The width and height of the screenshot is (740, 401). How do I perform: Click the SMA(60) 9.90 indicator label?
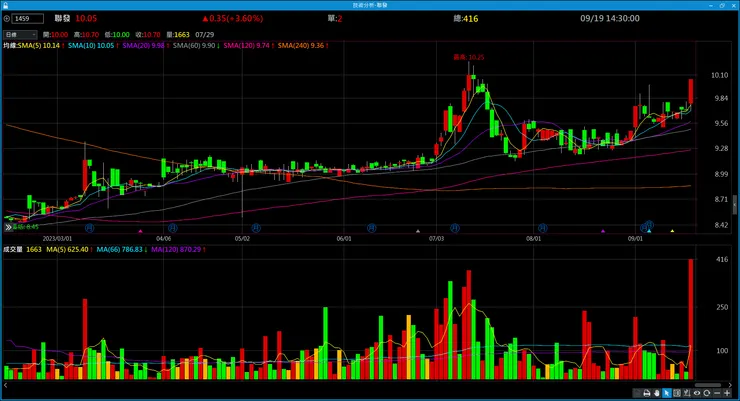196,46
